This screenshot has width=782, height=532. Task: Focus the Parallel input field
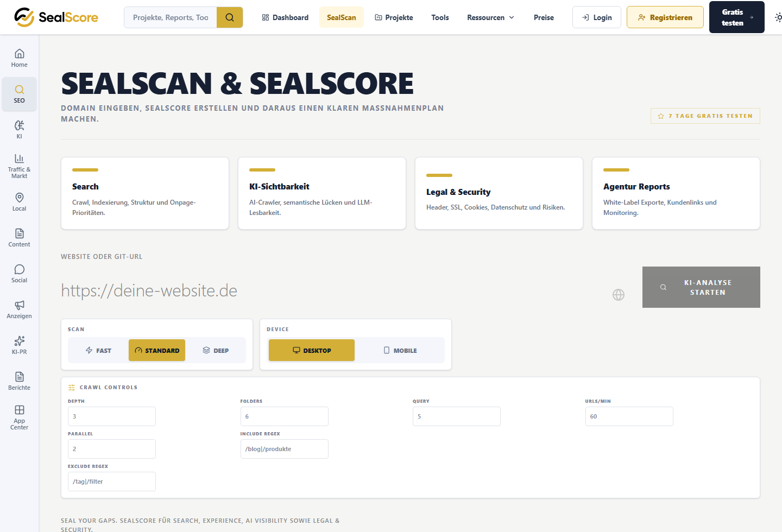pos(112,449)
